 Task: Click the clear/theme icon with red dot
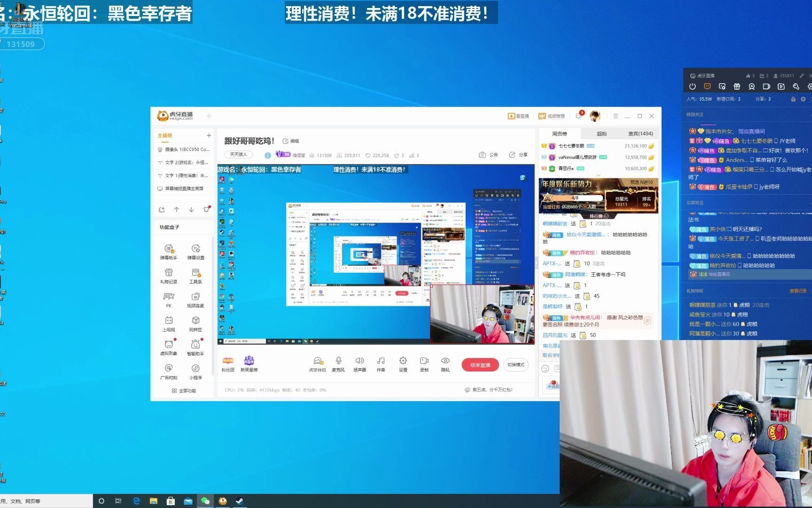coord(206,209)
